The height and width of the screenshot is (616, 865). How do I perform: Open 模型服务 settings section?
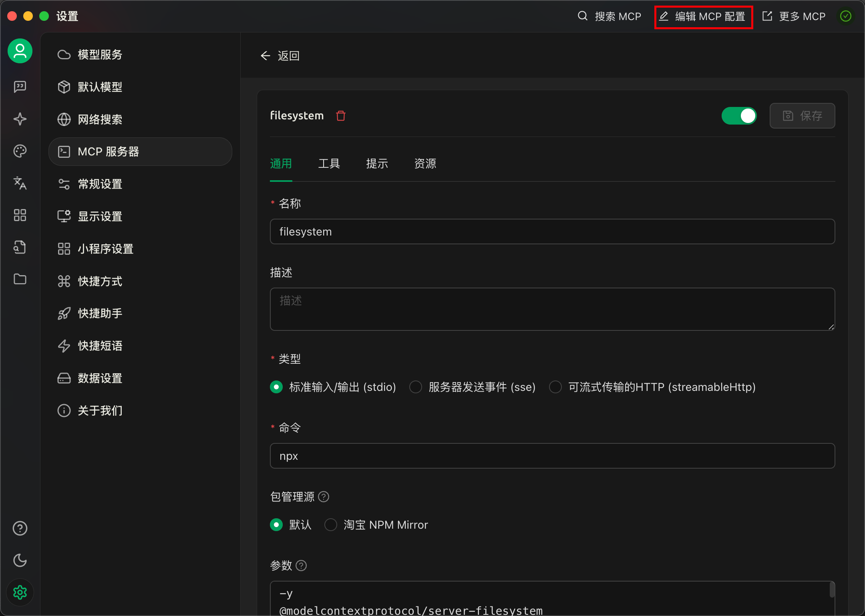pyautogui.click(x=140, y=54)
